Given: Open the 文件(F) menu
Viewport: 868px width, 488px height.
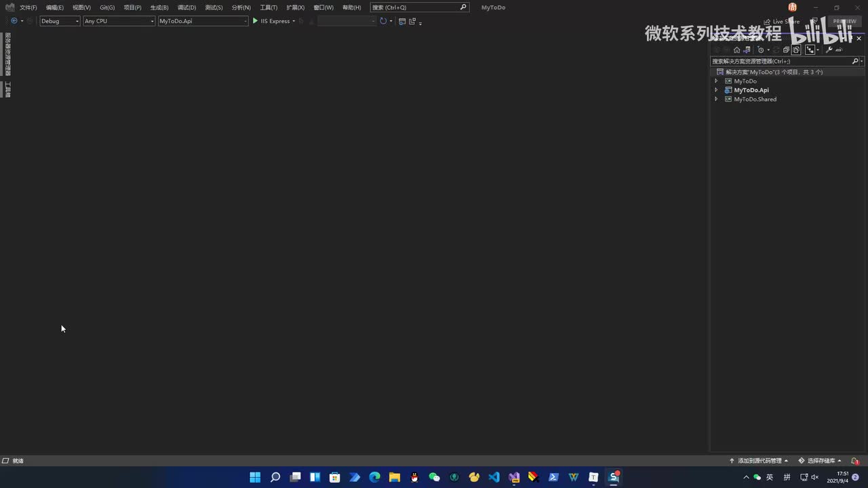Looking at the screenshot, I should (x=28, y=7).
